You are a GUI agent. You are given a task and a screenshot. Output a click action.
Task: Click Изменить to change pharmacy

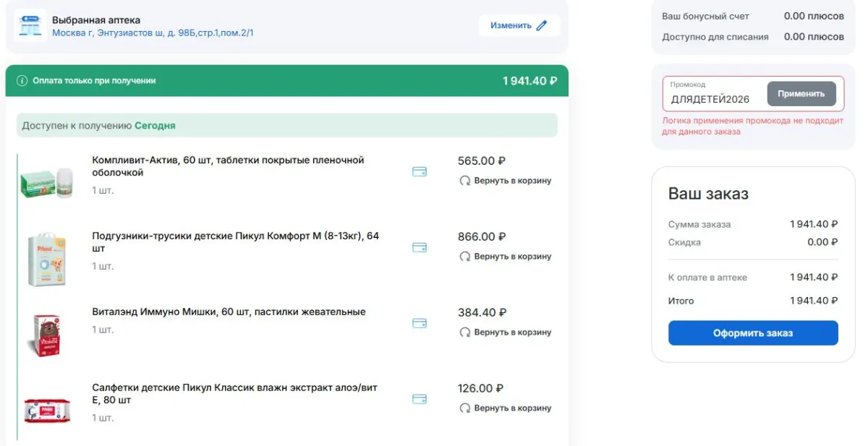pos(519,25)
